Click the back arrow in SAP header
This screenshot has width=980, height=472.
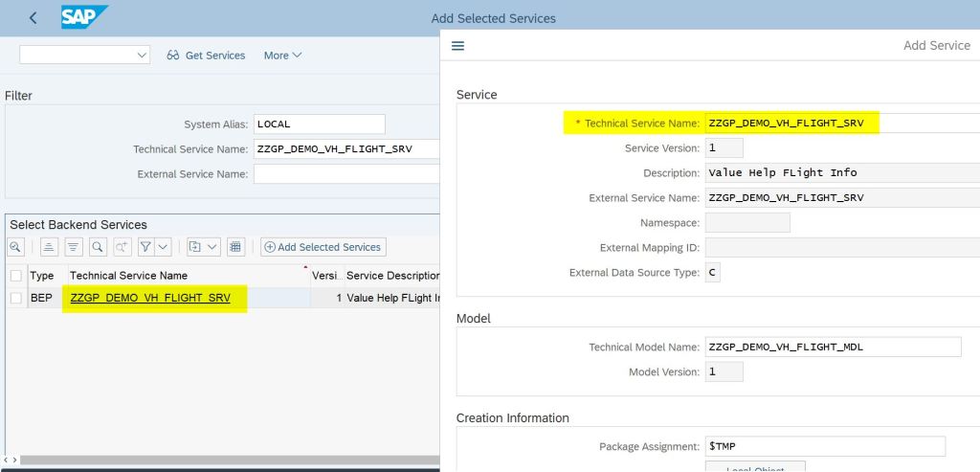[x=33, y=18]
